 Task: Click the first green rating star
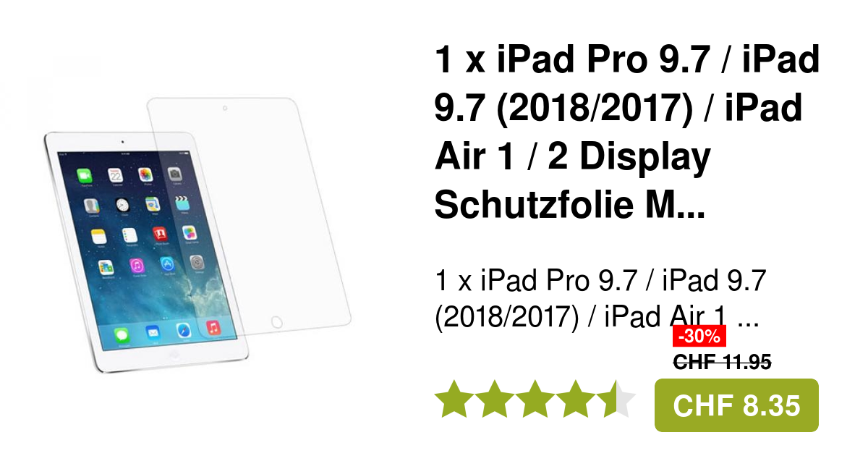[x=454, y=400]
